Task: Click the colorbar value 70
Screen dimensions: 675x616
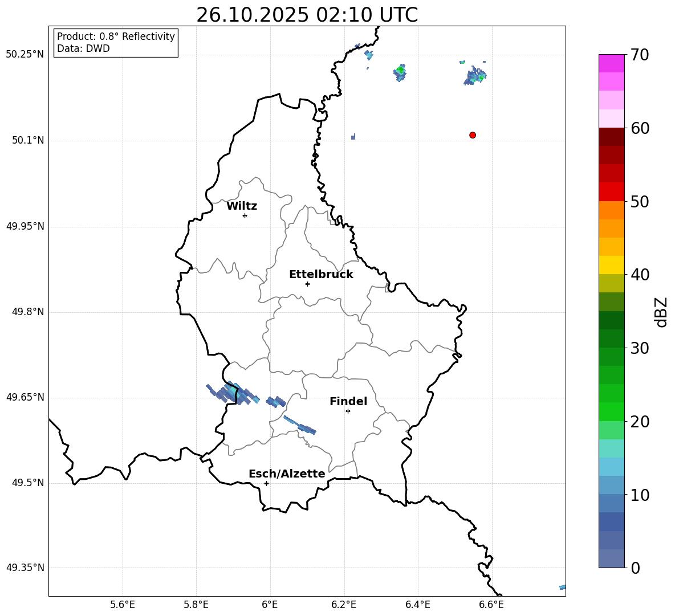Action: [640, 55]
